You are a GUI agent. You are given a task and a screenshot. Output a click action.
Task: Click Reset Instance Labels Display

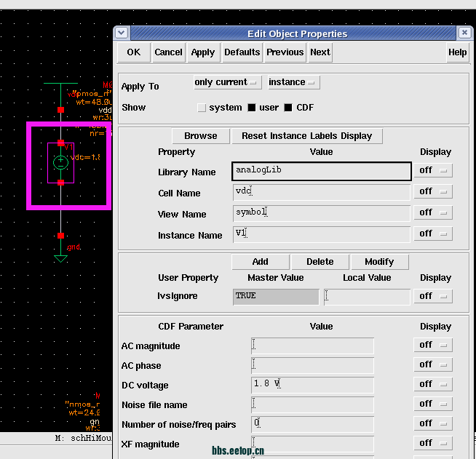tap(307, 136)
